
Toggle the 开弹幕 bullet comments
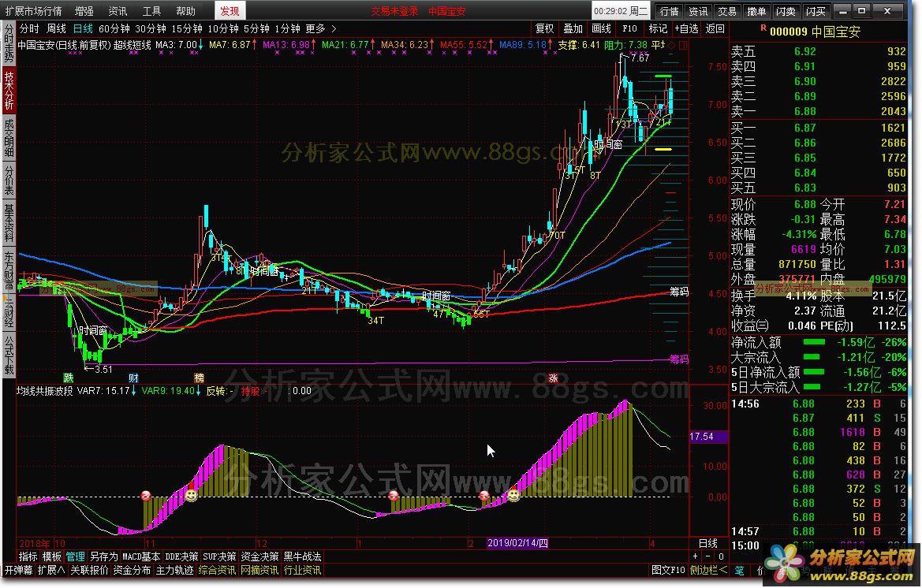tap(19, 571)
